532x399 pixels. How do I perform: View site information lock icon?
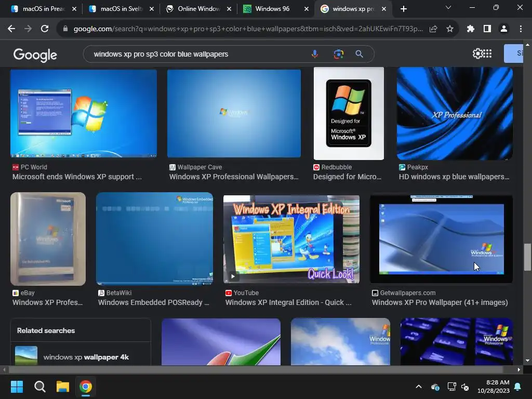[x=65, y=29]
